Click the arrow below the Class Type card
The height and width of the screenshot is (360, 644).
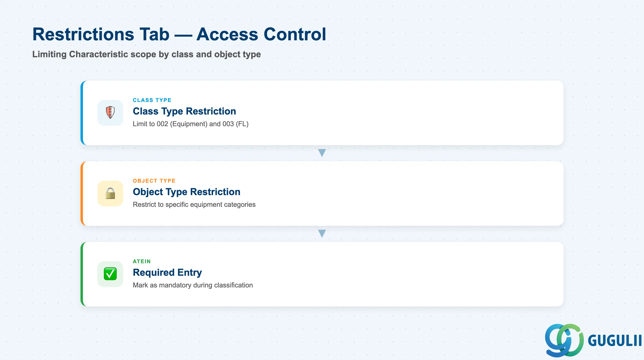tap(322, 153)
